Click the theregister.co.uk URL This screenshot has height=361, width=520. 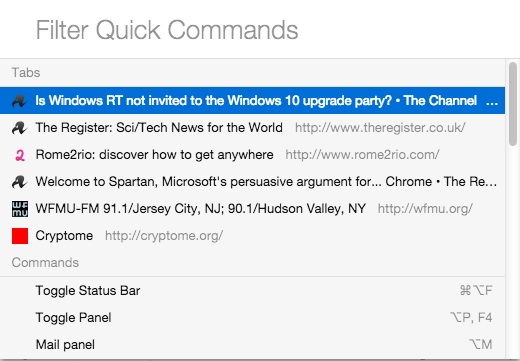point(380,128)
